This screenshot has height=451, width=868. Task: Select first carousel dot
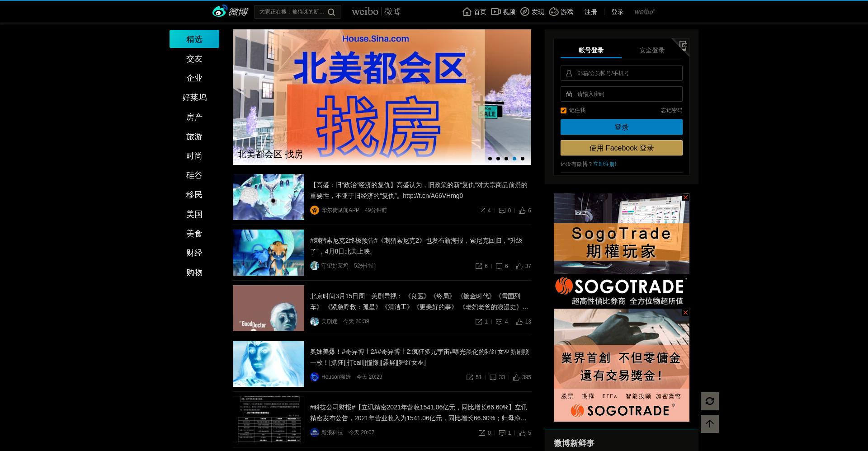(490, 159)
